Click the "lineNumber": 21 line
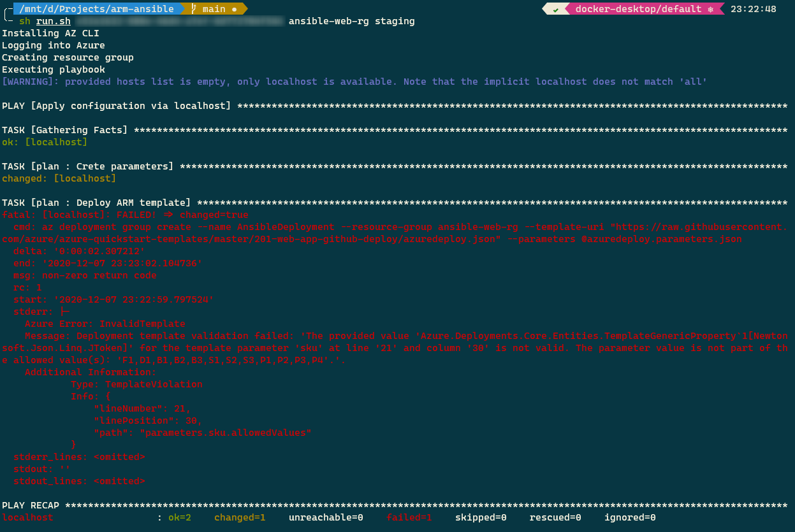The image size is (795, 532). [142, 408]
